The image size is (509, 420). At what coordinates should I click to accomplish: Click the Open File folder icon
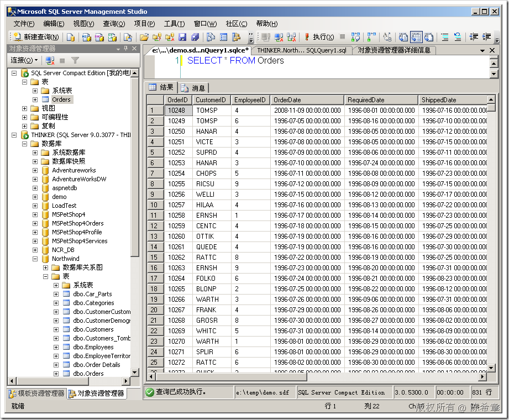click(144, 37)
